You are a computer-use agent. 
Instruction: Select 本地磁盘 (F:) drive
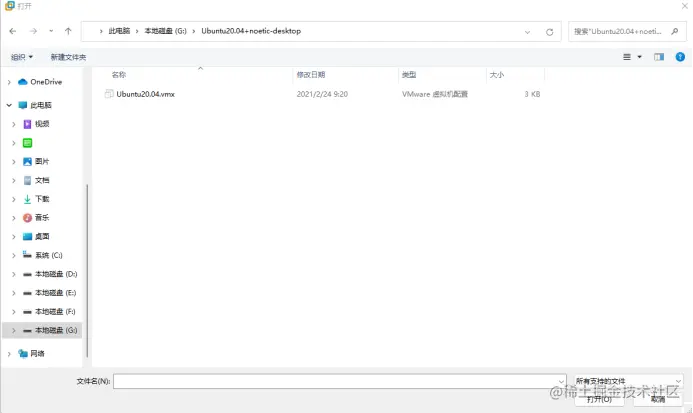55,312
